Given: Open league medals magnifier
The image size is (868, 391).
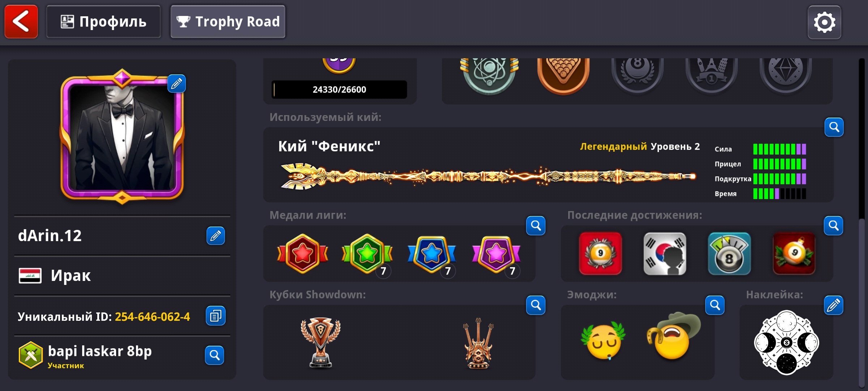Looking at the screenshot, I should click(536, 226).
